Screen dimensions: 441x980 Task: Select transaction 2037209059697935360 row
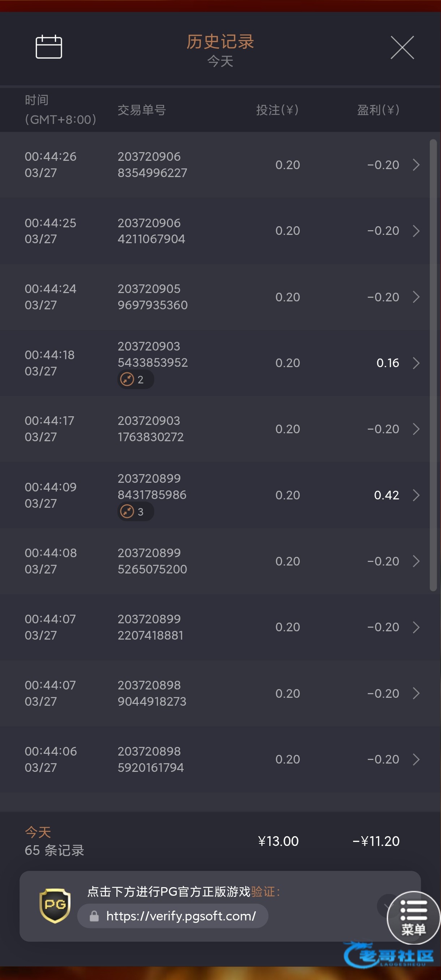click(215, 297)
